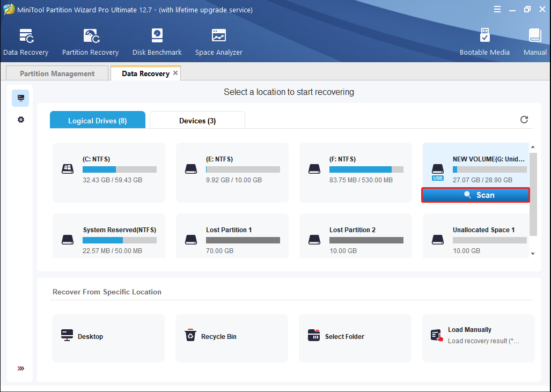Click the Bootable Media icon

click(484, 36)
